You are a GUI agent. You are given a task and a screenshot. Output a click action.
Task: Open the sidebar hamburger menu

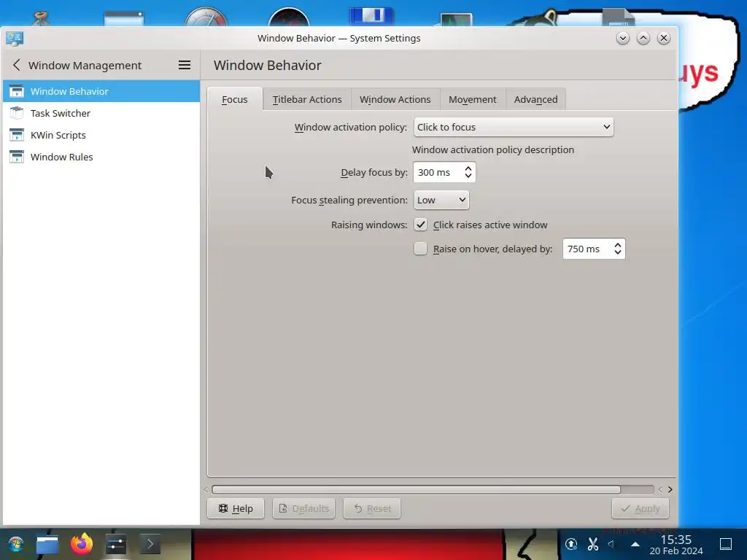point(185,65)
